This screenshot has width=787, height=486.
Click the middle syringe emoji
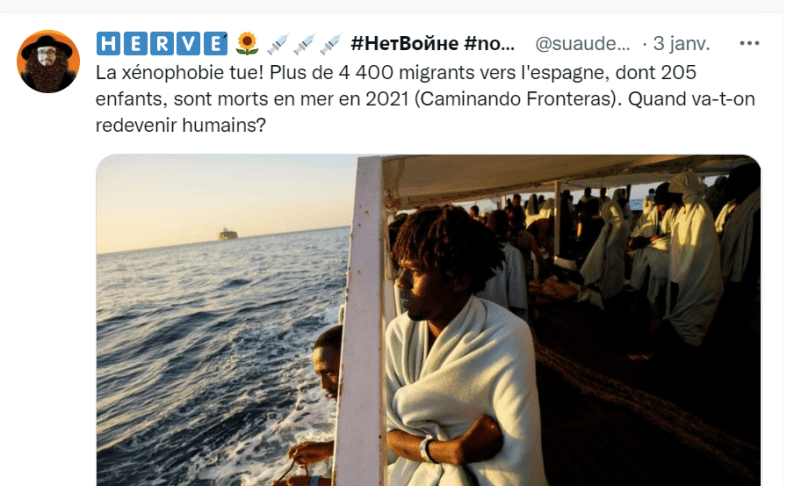click(304, 44)
